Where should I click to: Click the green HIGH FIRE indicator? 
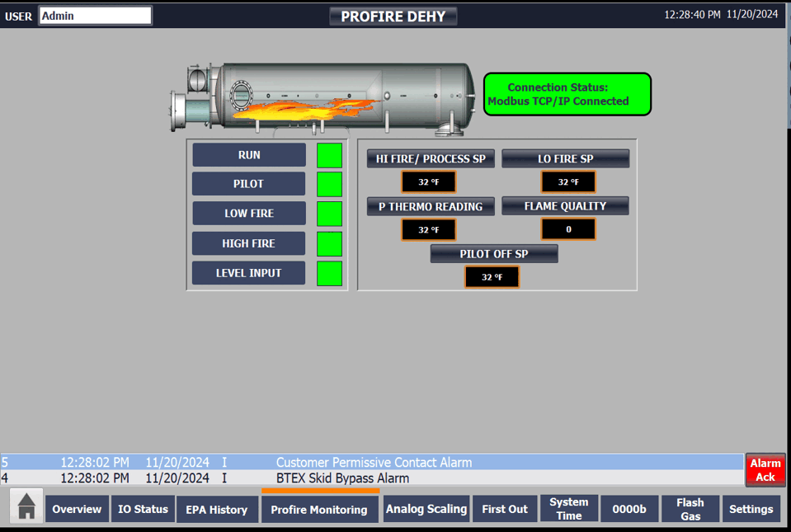click(329, 243)
